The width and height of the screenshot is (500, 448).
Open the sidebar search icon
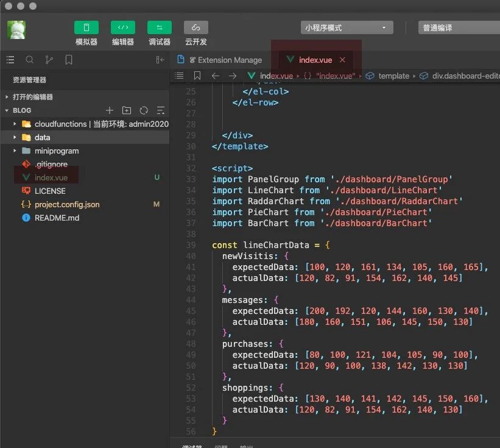coord(30,60)
